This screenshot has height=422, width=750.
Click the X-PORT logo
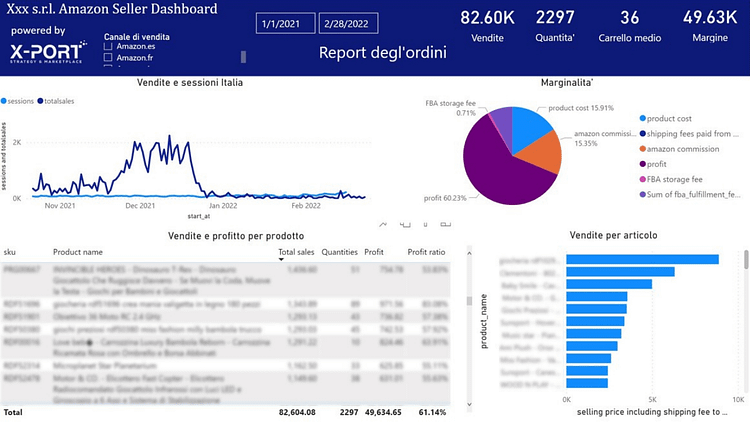coord(47,50)
